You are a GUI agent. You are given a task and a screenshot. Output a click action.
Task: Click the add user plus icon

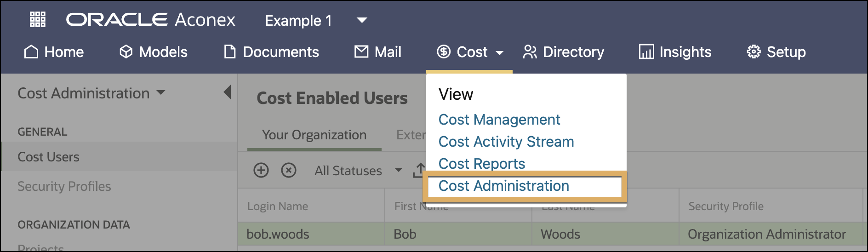click(x=261, y=170)
